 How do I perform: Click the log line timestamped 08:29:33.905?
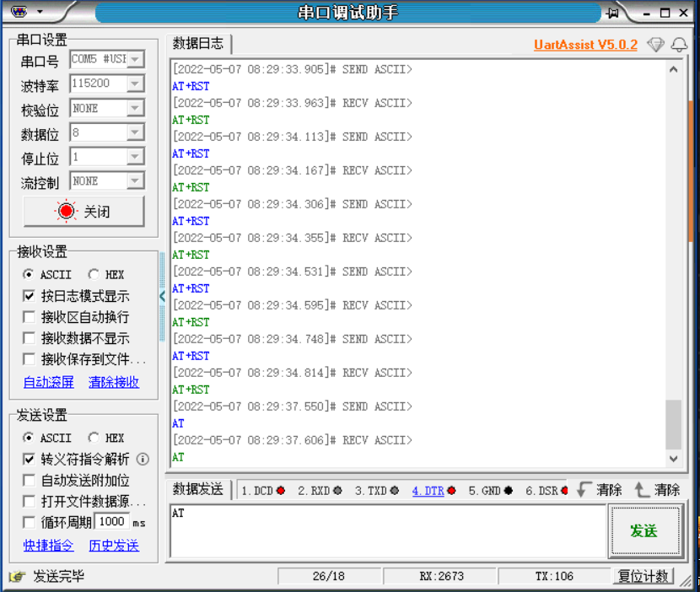[293, 69]
